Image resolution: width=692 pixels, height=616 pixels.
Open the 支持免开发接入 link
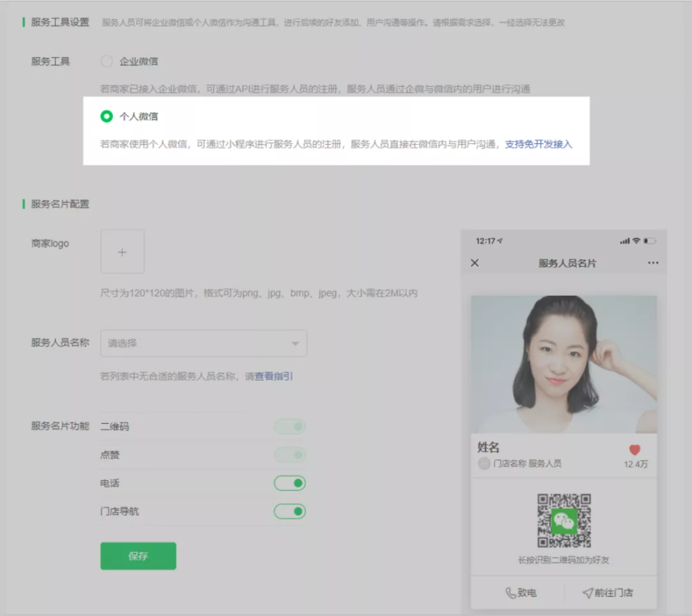(x=538, y=144)
